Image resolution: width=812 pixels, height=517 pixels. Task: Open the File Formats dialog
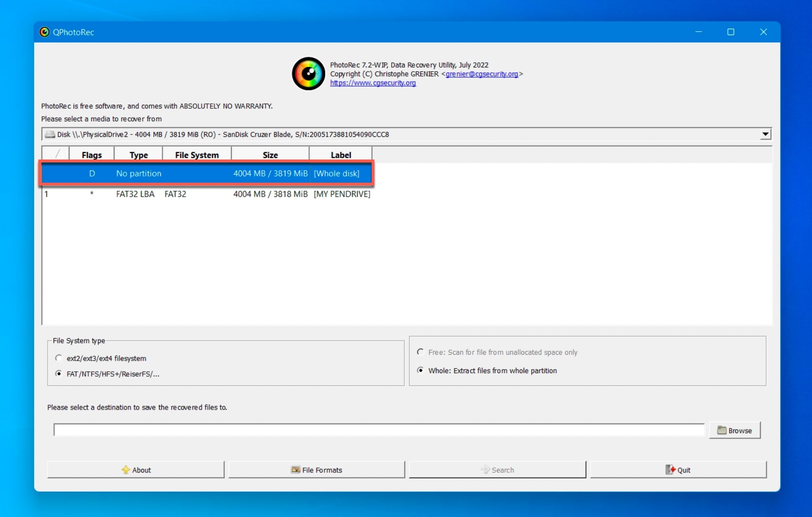click(x=317, y=470)
